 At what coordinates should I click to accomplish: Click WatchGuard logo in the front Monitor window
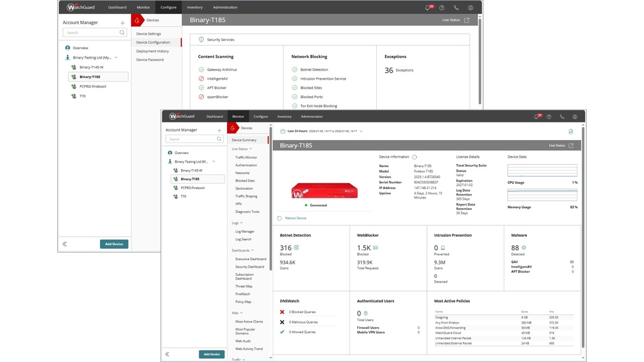[x=182, y=116]
